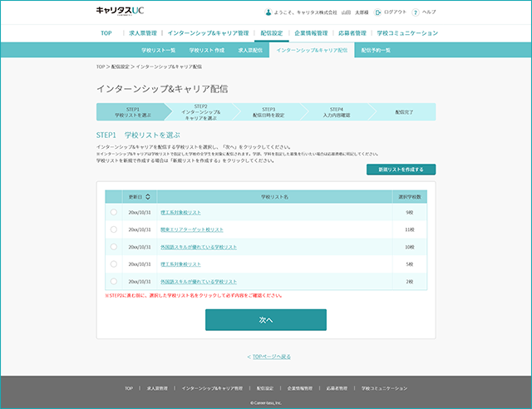Click the STEP4 入力内容確認 step
The width and height of the screenshot is (532, 409).
coord(336,112)
